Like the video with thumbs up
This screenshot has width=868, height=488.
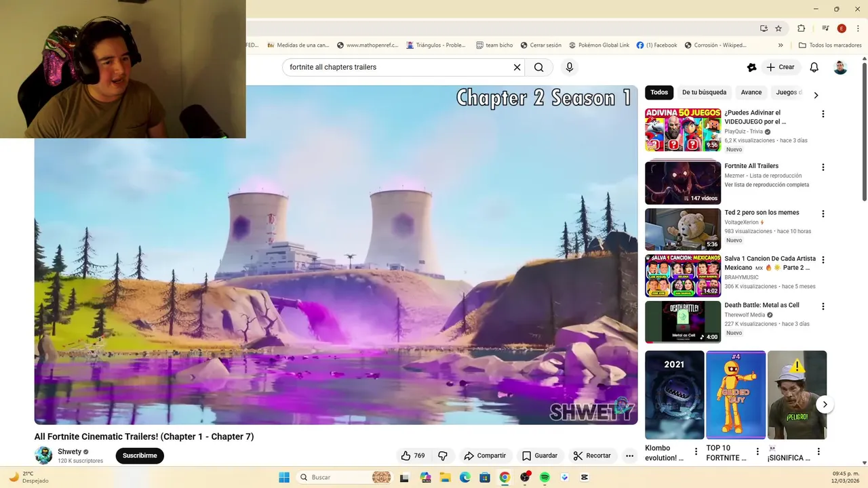[412, 455]
